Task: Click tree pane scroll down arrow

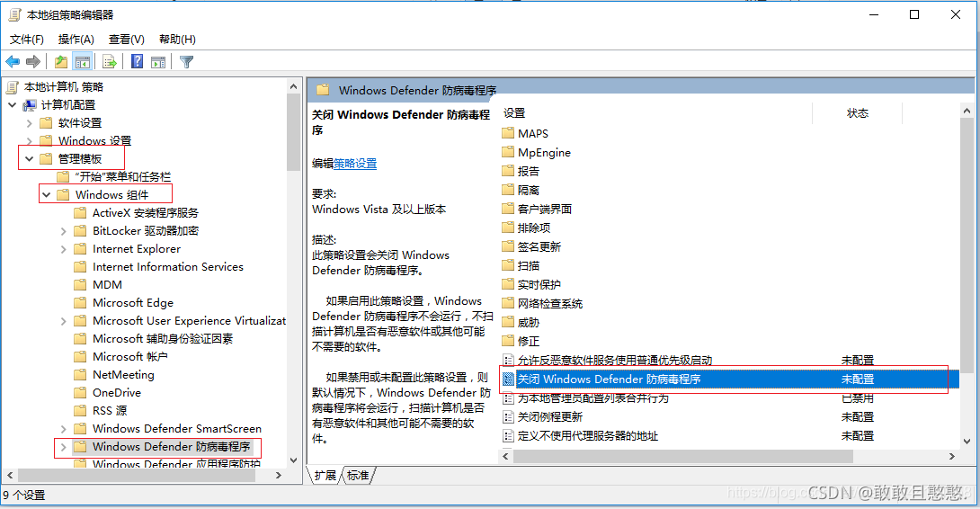Action: pyautogui.click(x=293, y=460)
